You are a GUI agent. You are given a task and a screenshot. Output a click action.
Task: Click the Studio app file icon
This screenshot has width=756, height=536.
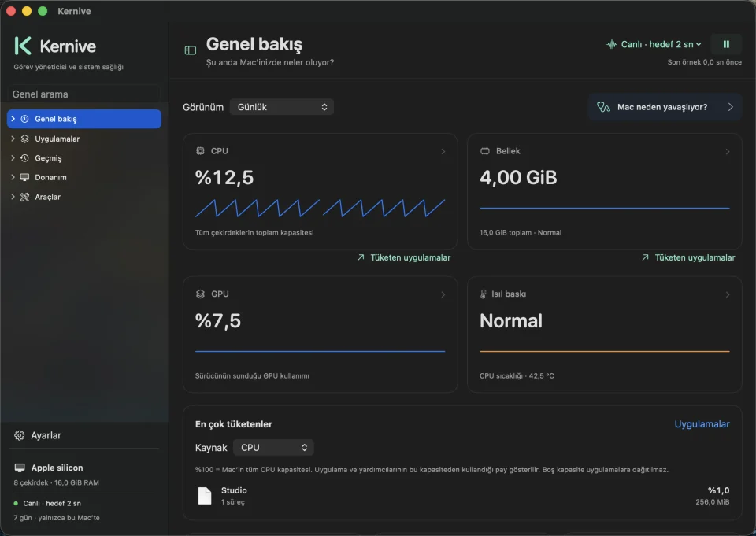205,496
